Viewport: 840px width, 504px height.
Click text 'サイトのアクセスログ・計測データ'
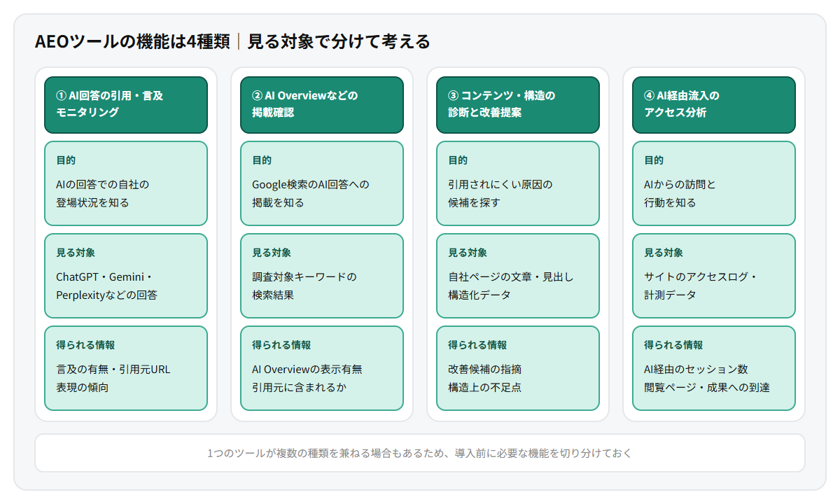click(x=701, y=286)
